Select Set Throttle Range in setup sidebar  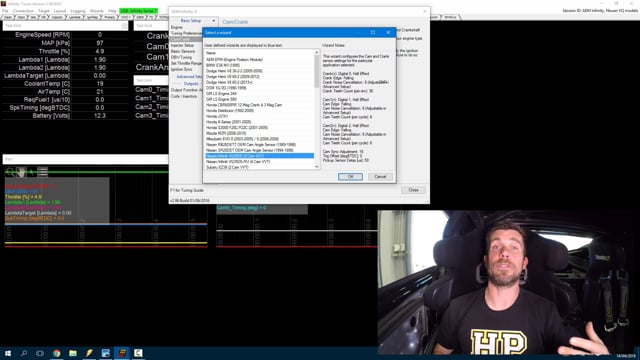(x=186, y=63)
